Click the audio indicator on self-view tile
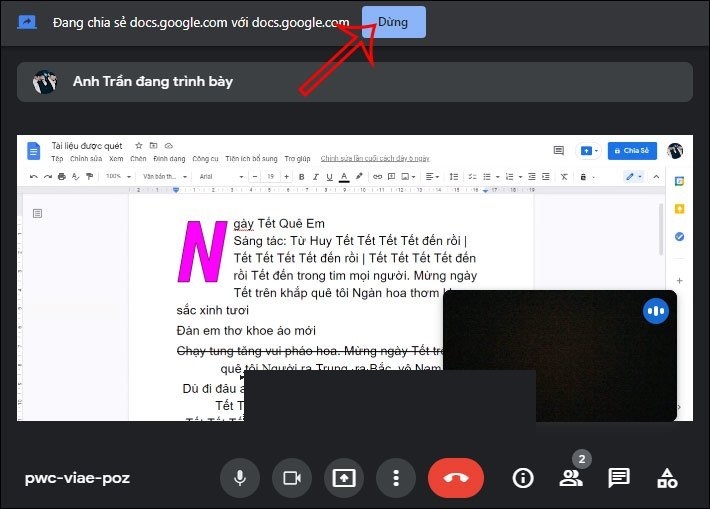The height and width of the screenshot is (509, 710). (x=656, y=311)
